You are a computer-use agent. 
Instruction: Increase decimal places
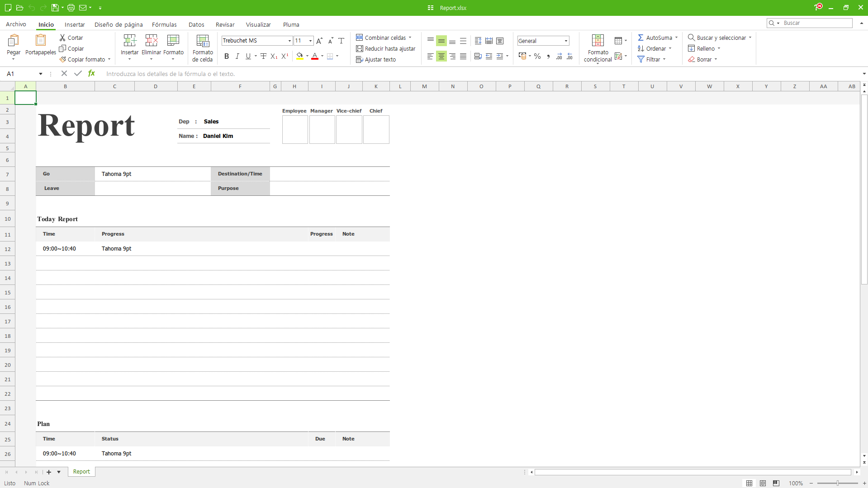[x=559, y=56]
